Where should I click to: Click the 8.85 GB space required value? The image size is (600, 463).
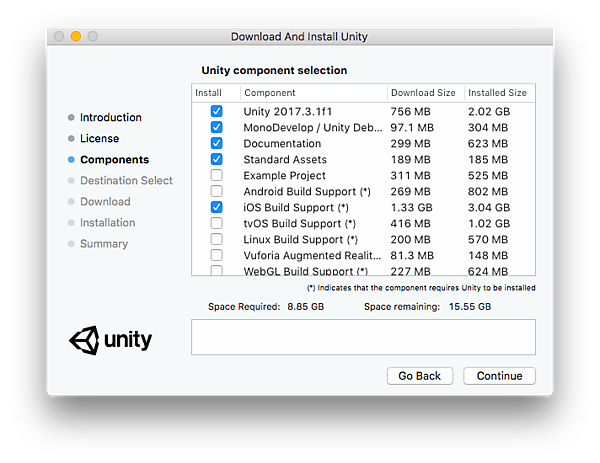point(306,307)
